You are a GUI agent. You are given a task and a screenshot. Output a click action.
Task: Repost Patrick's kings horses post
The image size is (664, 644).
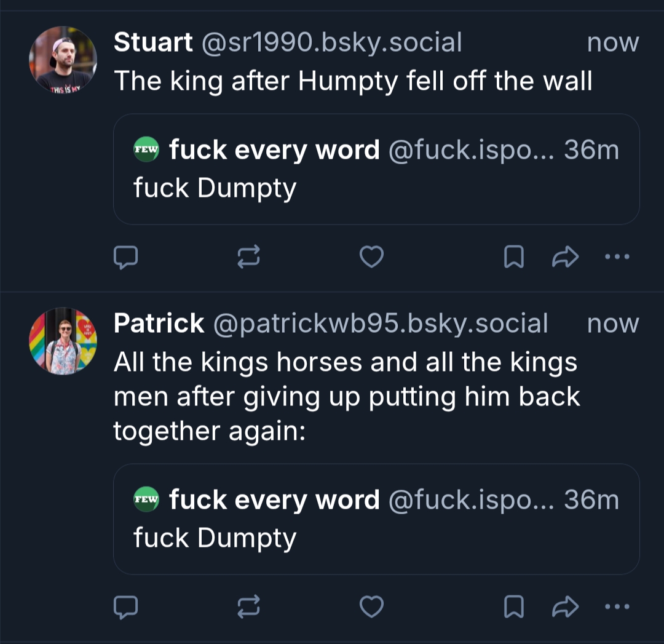249,607
